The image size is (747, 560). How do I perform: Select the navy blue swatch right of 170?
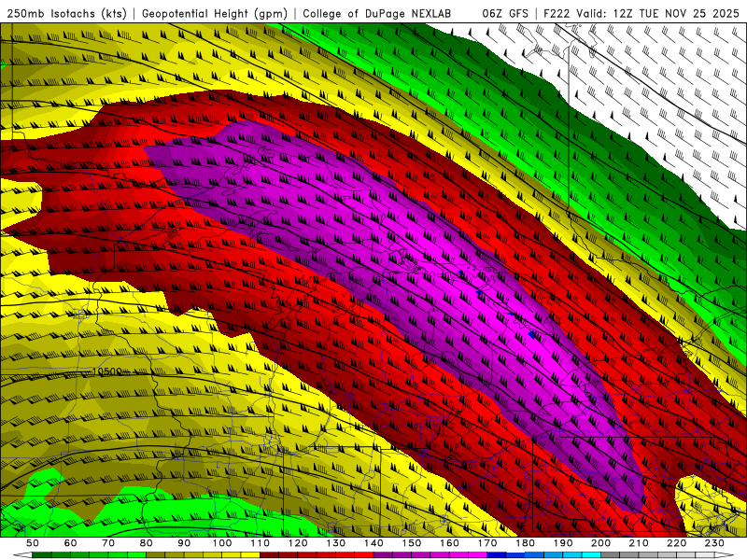pyautogui.click(x=497, y=555)
